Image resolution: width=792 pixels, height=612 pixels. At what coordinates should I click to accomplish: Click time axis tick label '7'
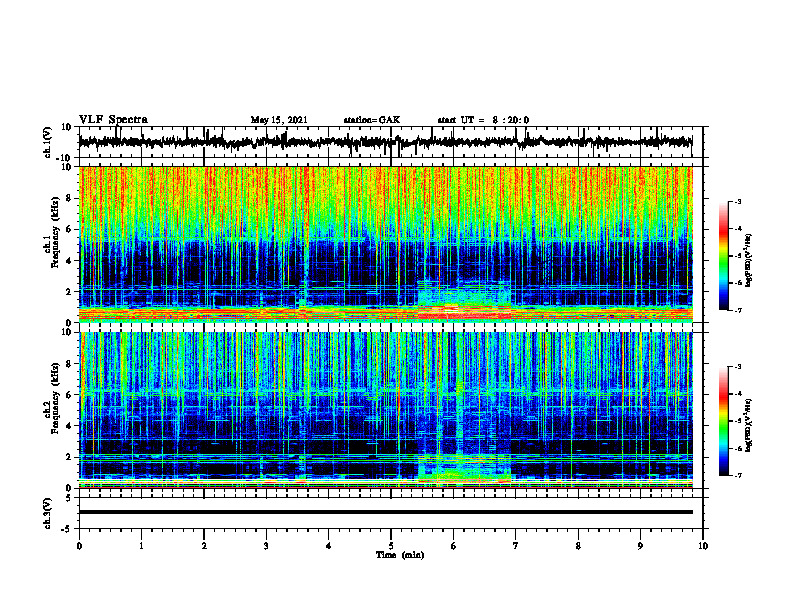pyautogui.click(x=516, y=546)
